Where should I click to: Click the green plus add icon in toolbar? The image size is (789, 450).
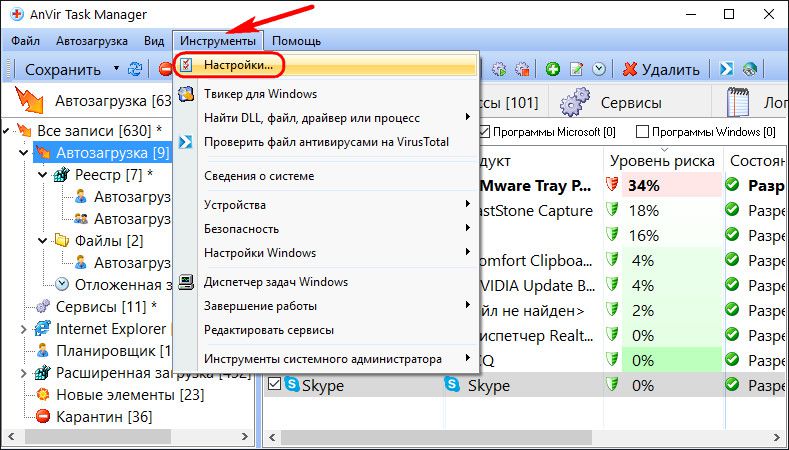click(552, 69)
